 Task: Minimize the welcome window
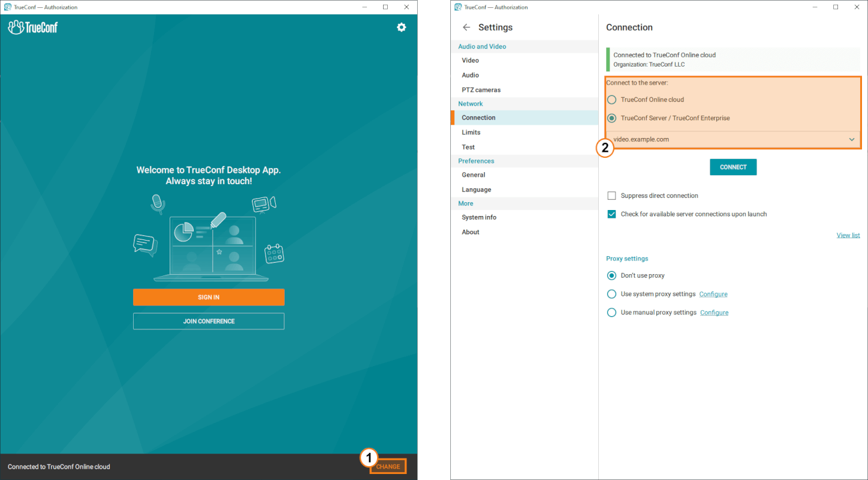pyautogui.click(x=363, y=7)
